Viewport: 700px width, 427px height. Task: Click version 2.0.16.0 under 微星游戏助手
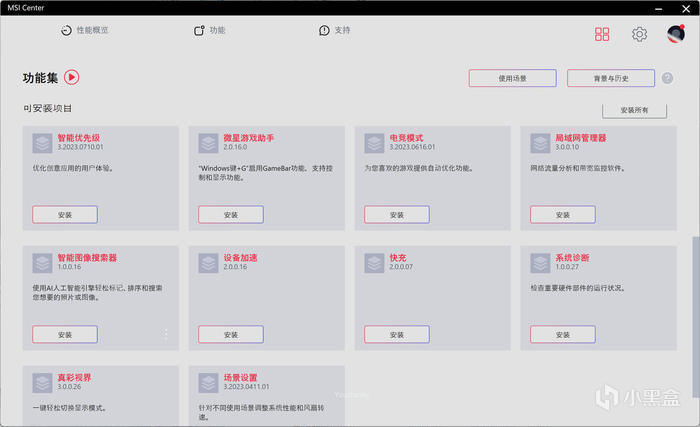[x=235, y=147]
